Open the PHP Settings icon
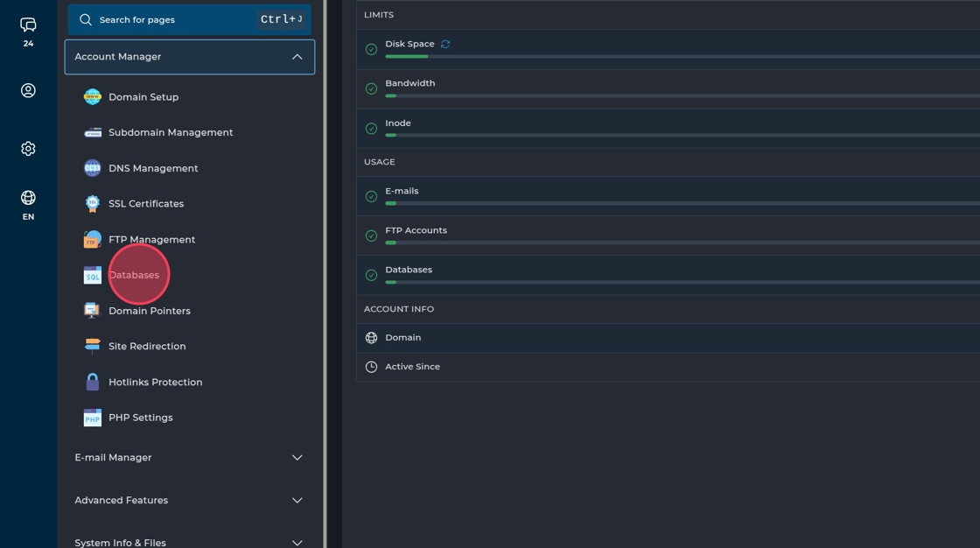This screenshot has height=548, width=980. pyautogui.click(x=92, y=418)
